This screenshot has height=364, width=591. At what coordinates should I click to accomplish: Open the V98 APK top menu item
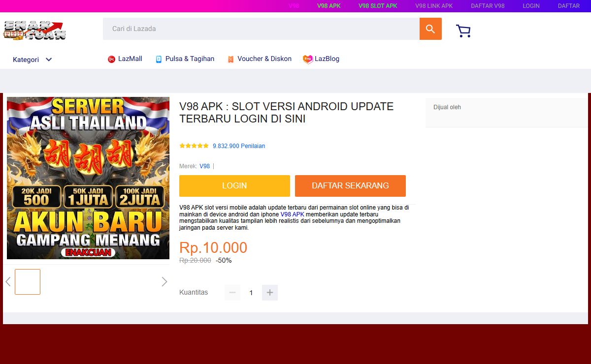[329, 6]
